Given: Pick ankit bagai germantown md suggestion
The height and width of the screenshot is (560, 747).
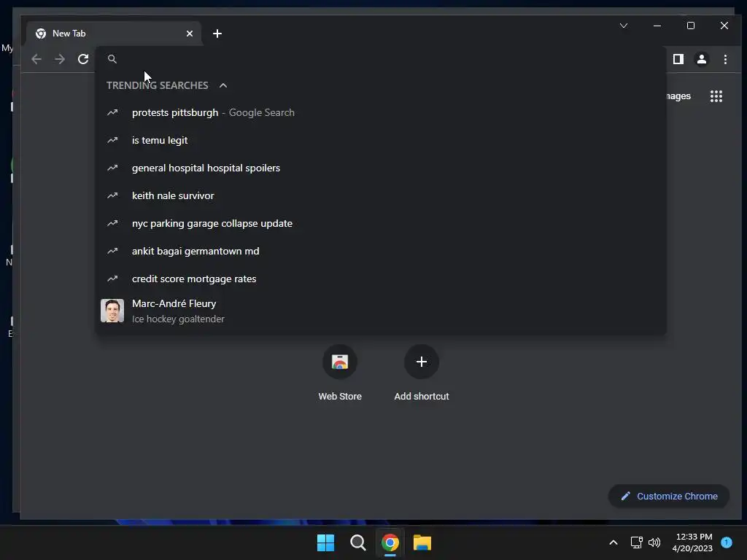Looking at the screenshot, I should (381, 251).
